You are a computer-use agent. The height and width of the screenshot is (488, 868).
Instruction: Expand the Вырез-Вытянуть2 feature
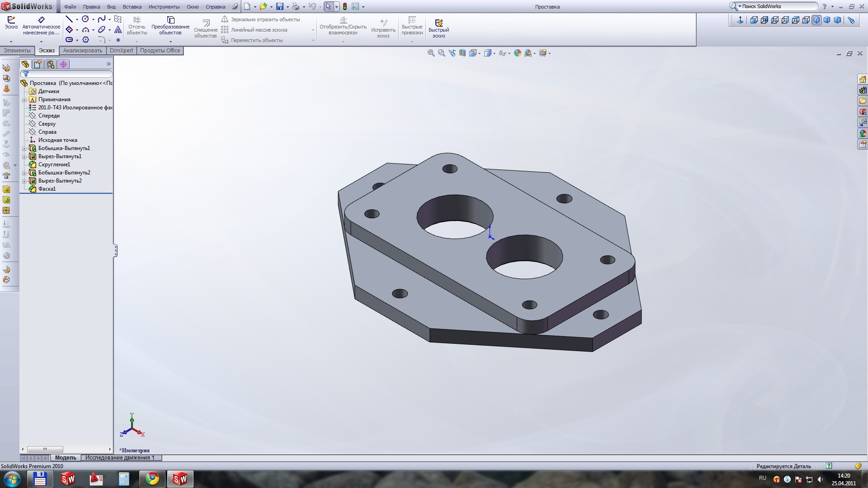24,181
